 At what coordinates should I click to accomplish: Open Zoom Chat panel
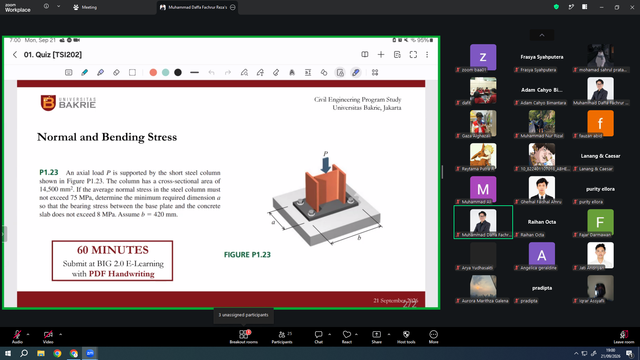(318, 337)
